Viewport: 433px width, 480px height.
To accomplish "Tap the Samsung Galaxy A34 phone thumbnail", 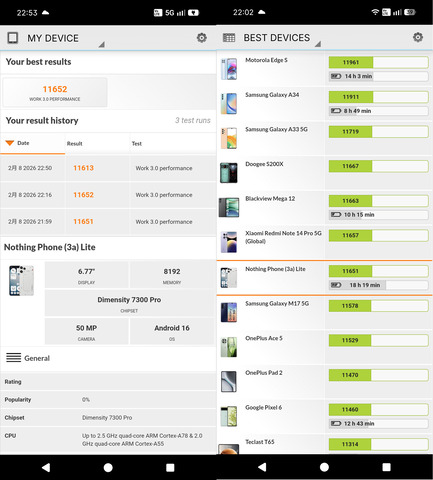I will pyautogui.click(x=229, y=104).
